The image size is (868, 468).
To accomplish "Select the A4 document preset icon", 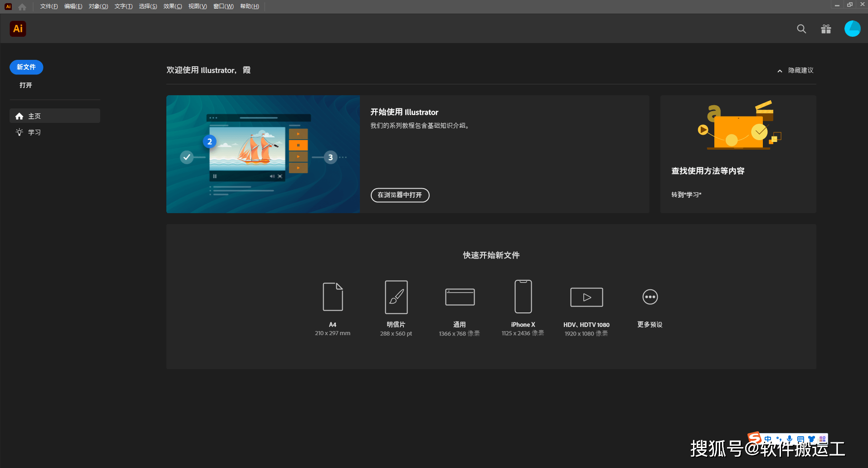I will (333, 297).
